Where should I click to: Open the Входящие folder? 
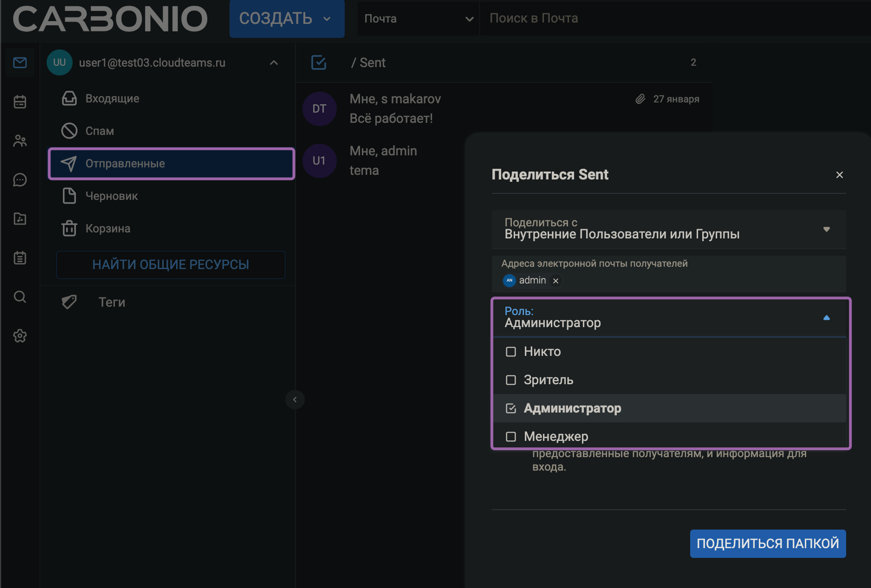pyautogui.click(x=112, y=98)
